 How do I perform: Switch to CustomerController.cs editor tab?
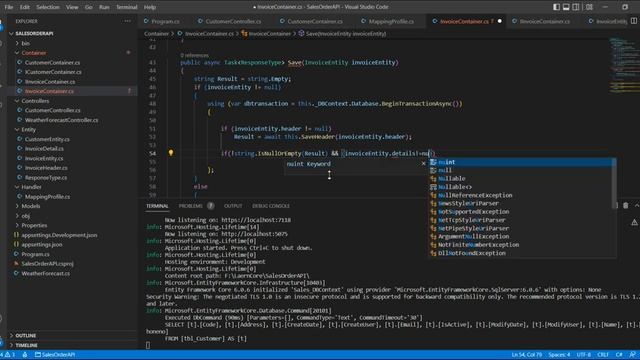pyautogui.click(x=233, y=21)
